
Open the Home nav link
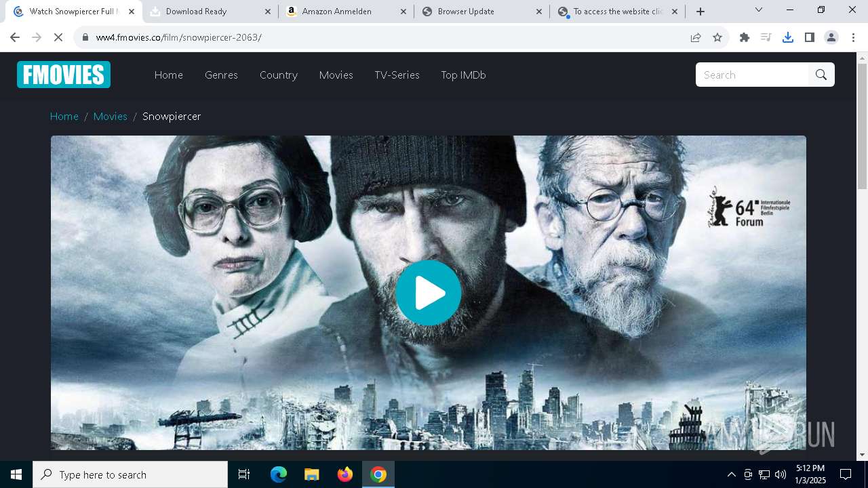[x=169, y=75]
